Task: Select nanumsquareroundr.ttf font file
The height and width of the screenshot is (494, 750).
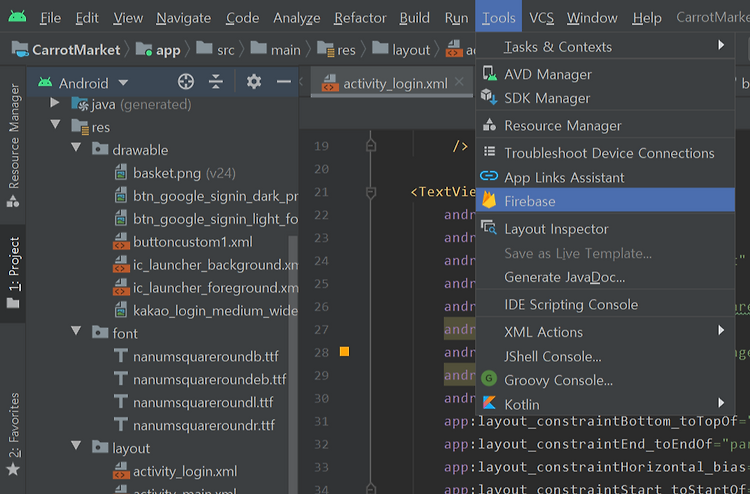Action: (x=195, y=425)
